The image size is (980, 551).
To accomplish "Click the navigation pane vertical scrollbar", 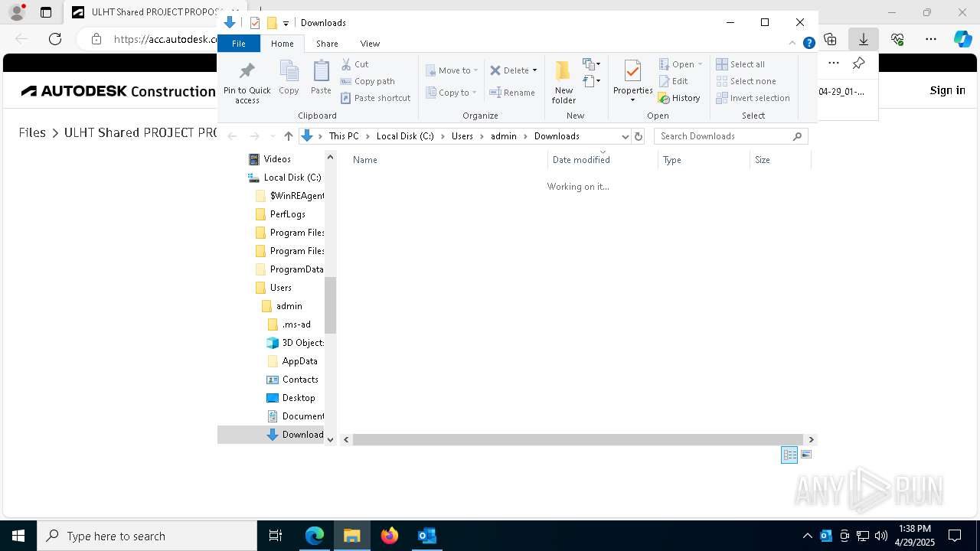I will 331,305.
